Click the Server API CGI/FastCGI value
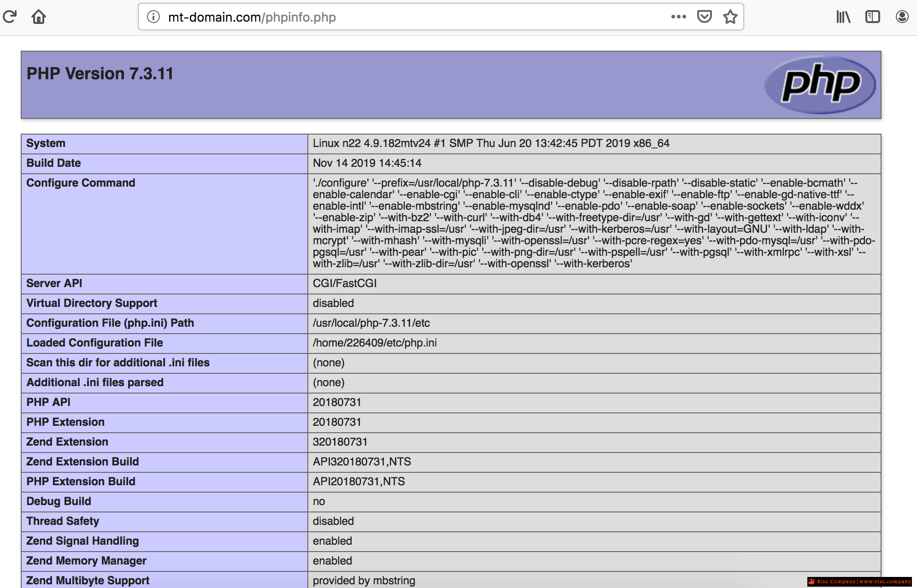Screen dimensions: 917x588 345,283
